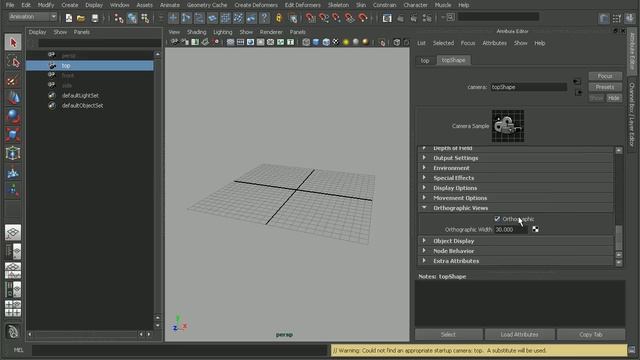
Task: Click the question mark help icon
Action: [264, 18]
